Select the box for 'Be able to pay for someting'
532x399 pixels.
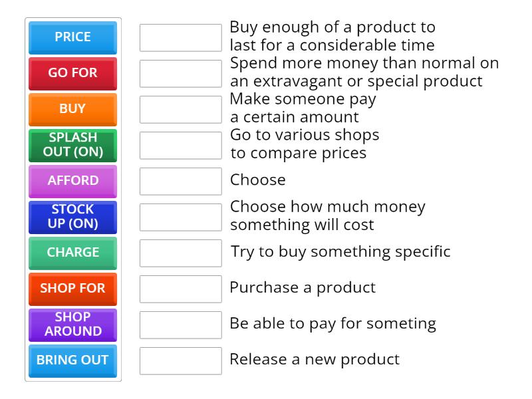(x=180, y=325)
